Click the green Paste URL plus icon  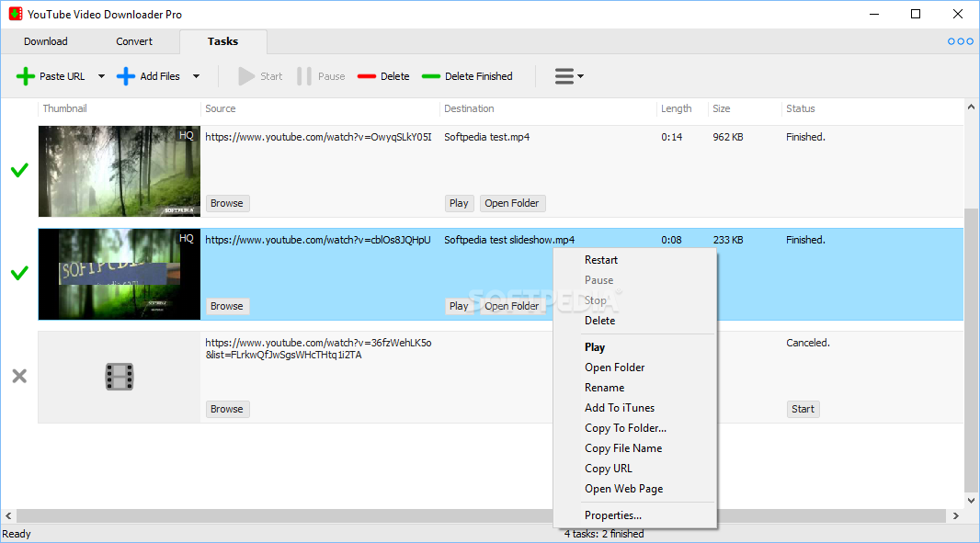coord(26,76)
